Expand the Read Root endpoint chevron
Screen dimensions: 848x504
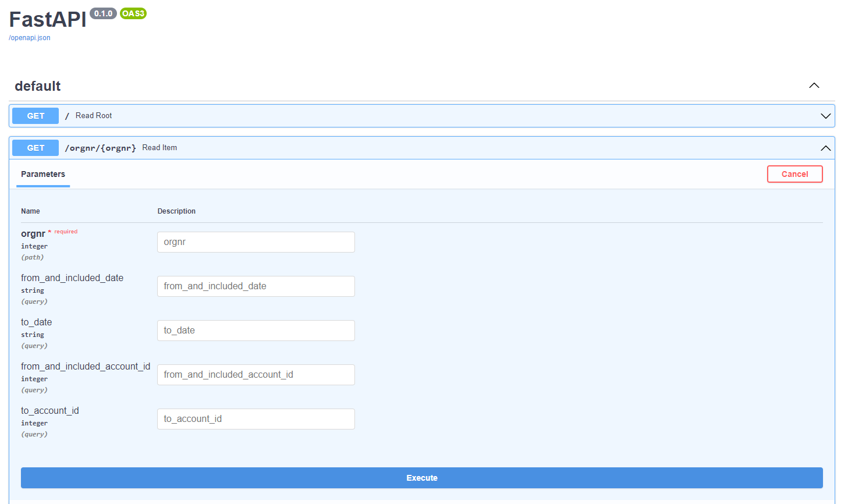[x=825, y=116]
